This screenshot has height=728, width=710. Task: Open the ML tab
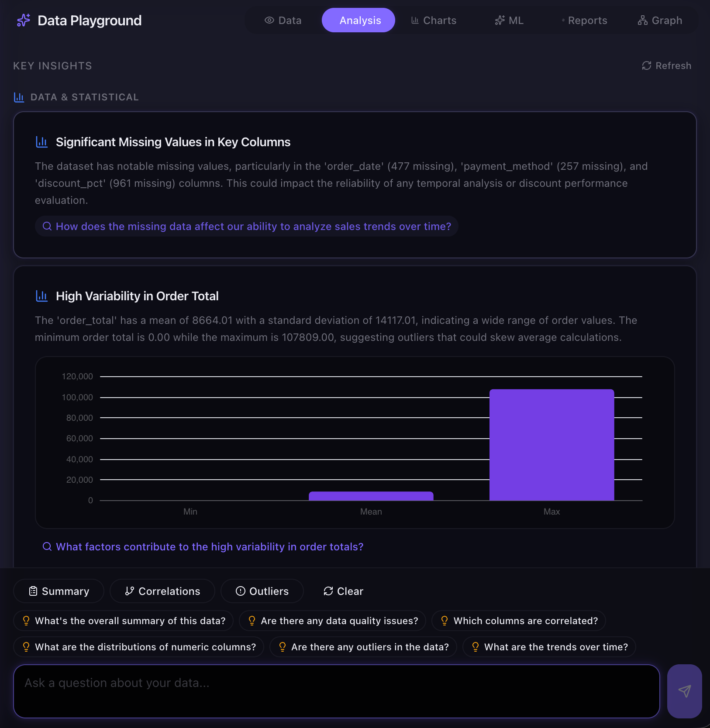tap(509, 21)
